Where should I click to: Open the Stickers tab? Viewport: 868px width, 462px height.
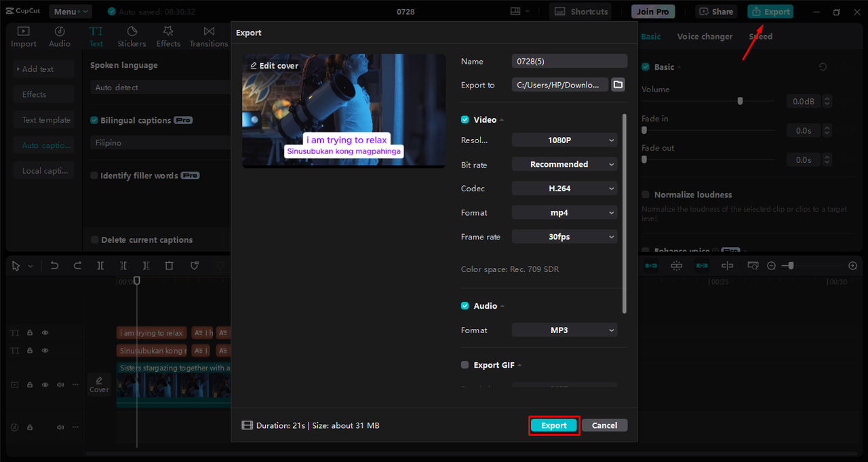point(132,37)
